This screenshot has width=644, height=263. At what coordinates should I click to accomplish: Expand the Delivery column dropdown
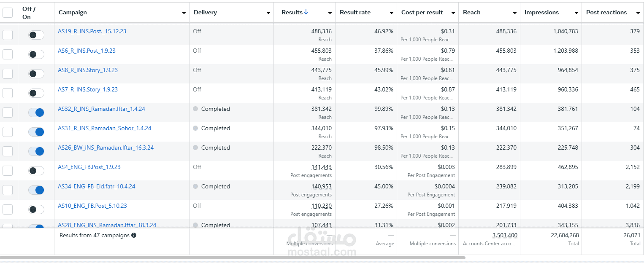tap(268, 13)
